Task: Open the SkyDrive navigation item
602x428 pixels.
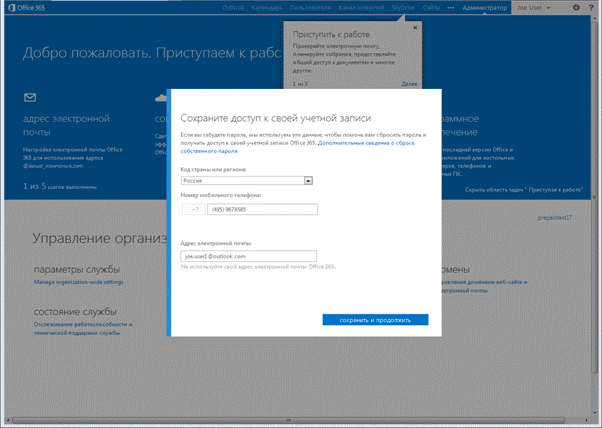Action: [403, 8]
